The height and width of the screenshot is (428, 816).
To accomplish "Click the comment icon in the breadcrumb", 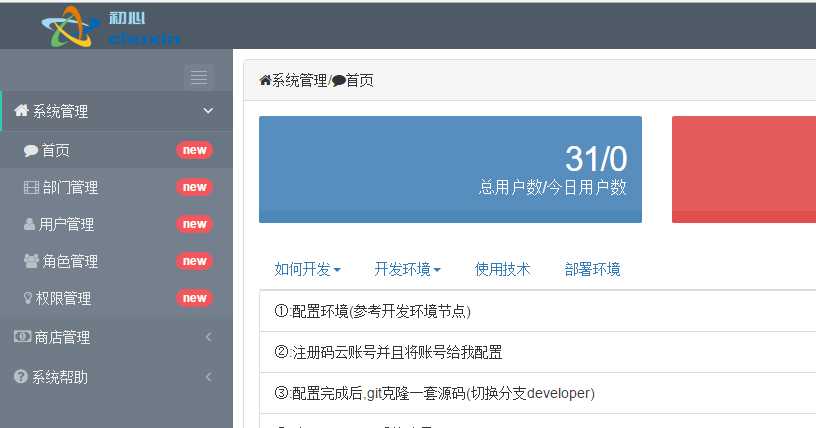I will coord(338,81).
